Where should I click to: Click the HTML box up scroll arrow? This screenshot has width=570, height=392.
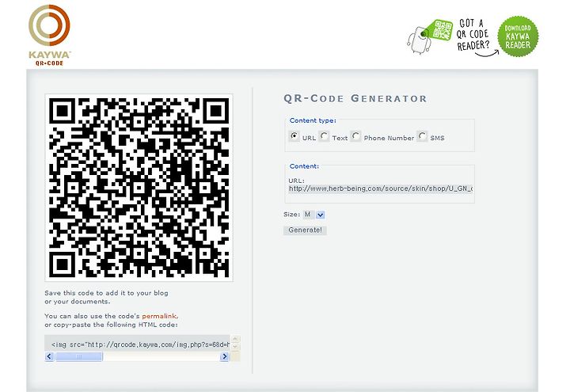(x=235, y=339)
